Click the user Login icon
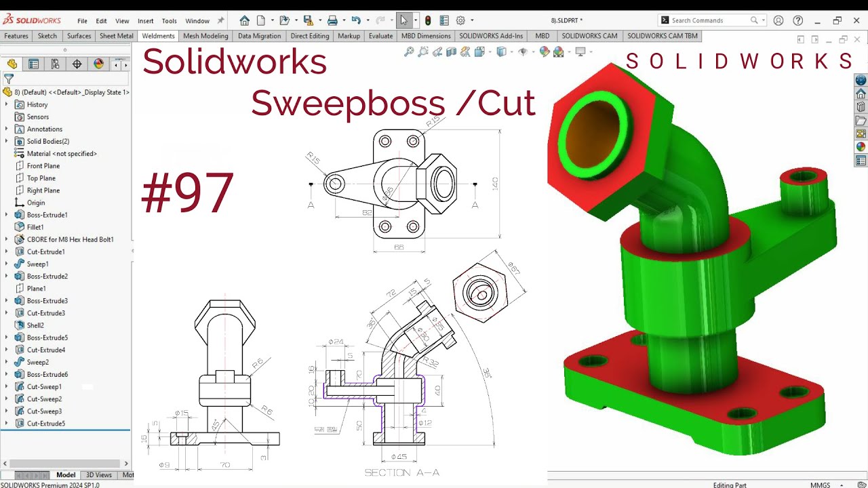Viewport: 868px width, 488px height. (x=778, y=20)
